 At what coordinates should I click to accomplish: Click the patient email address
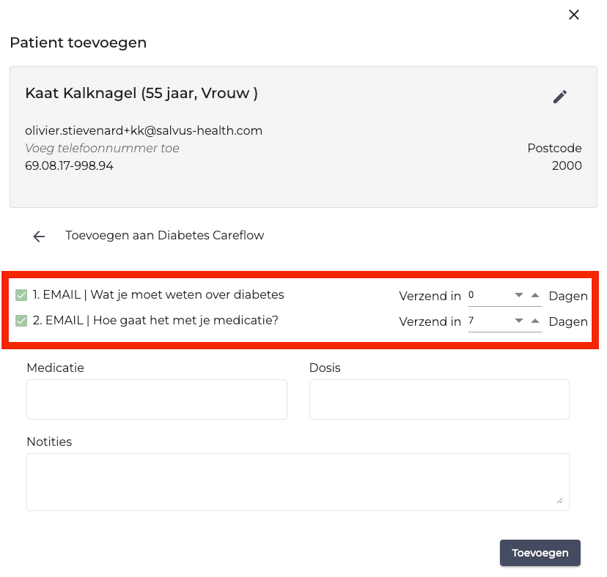(143, 130)
